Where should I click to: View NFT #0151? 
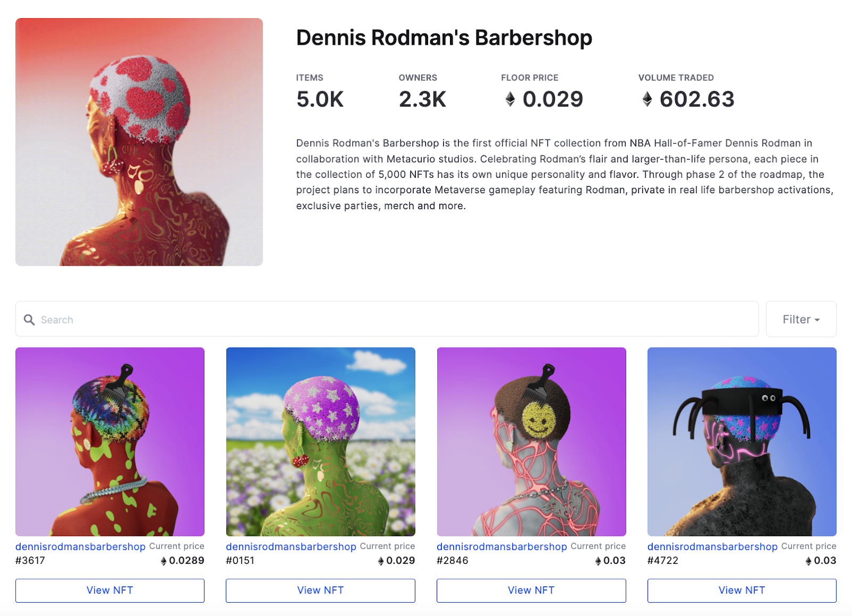[321, 590]
